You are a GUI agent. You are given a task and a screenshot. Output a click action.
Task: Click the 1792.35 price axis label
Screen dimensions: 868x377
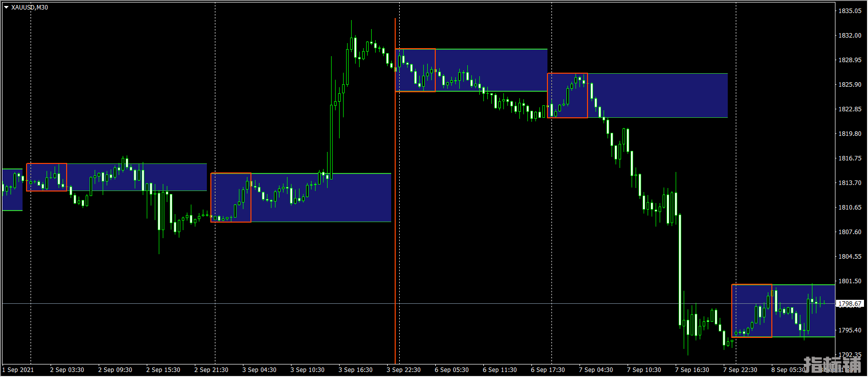click(x=849, y=355)
